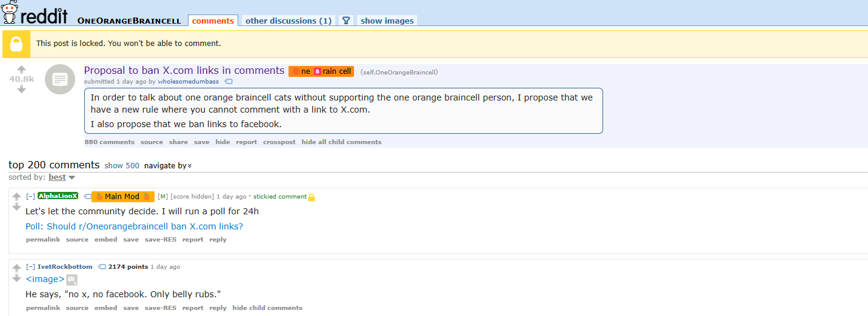Image resolution: width=868 pixels, height=316 pixels.
Task: Show 500 comments link
Action: tap(122, 165)
